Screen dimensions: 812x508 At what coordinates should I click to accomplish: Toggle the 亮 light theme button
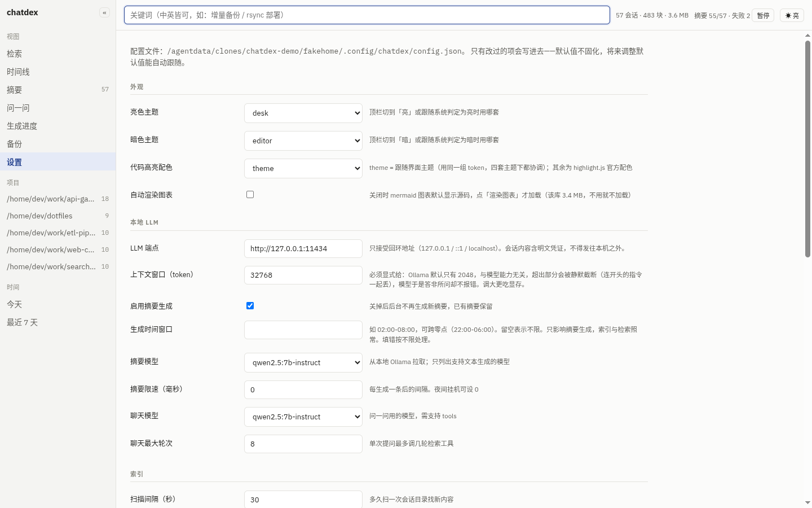coord(792,15)
